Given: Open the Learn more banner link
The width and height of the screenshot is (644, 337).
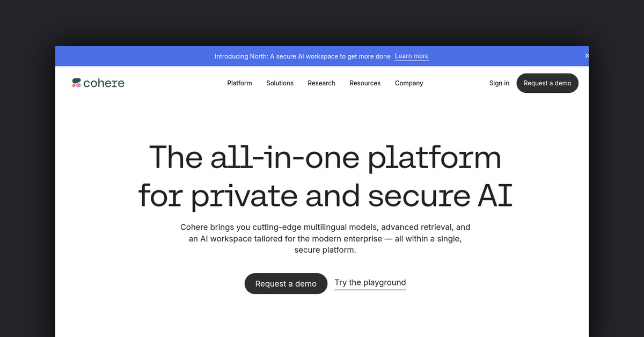Looking at the screenshot, I should 412,56.
